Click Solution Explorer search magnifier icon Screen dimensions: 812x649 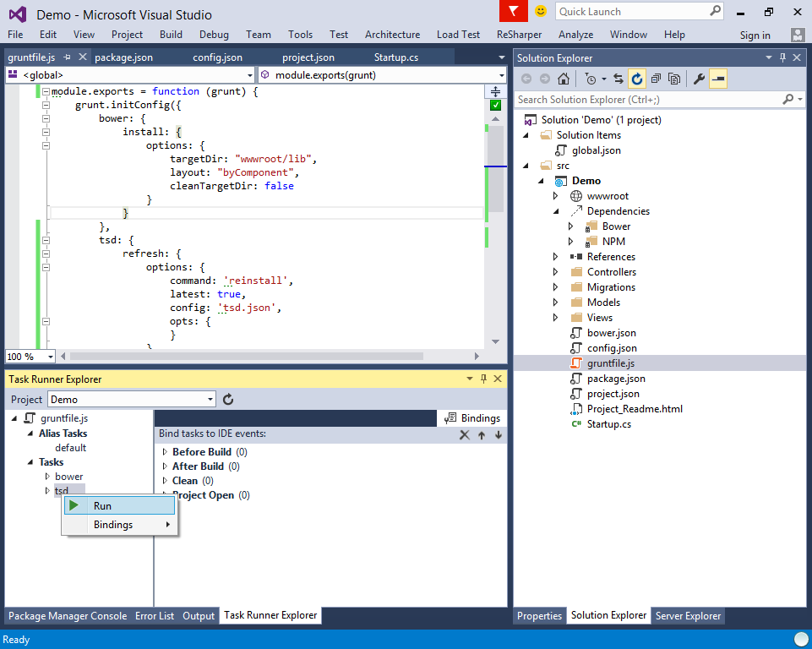787,99
